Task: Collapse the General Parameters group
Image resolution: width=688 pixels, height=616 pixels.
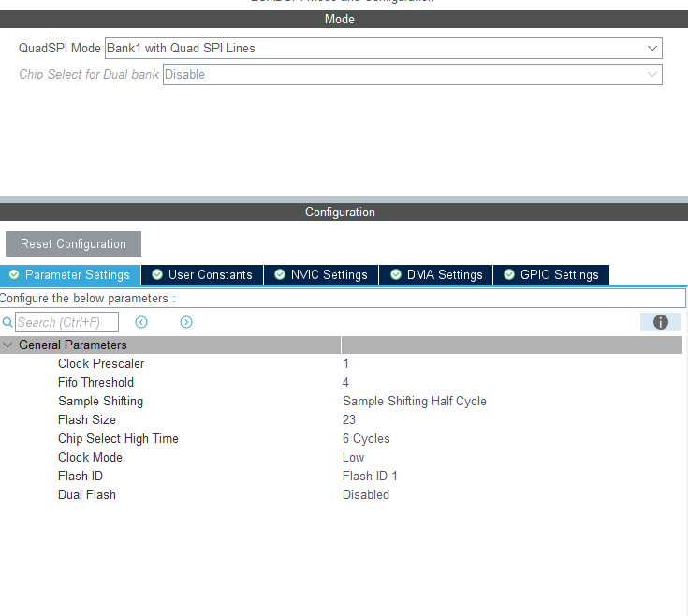Action: pos(7,345)
